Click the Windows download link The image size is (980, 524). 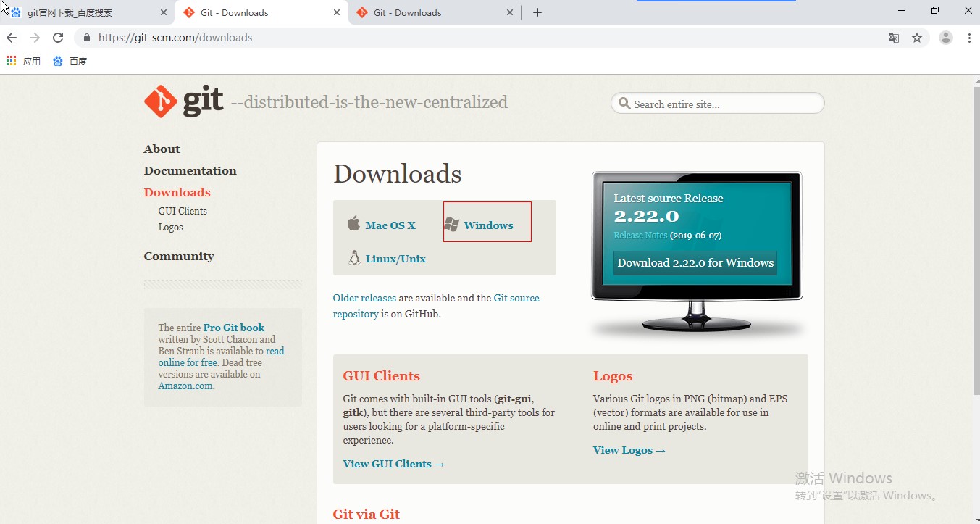point(488,225)
